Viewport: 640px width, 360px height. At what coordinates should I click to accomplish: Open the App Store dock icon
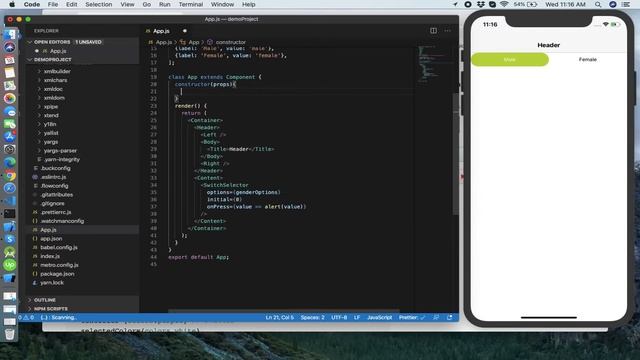click(9, 137)
